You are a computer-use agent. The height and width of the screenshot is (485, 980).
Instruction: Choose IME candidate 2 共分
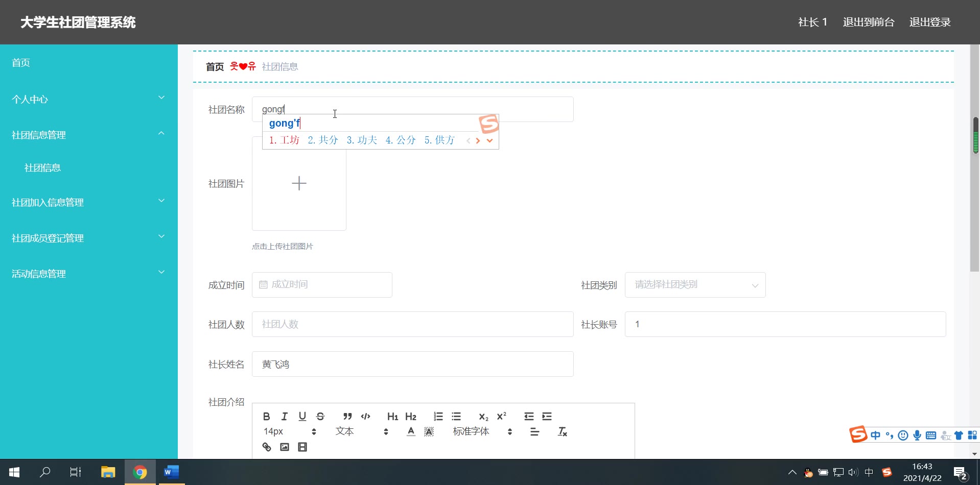click(x=323, y=140)
